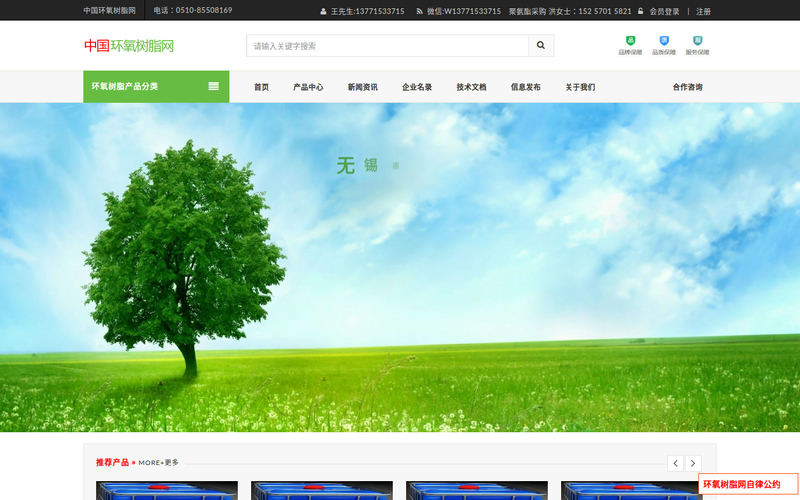The height and width of the screenshot is (500, 800).
Task: Click the 152 5701 5821 contact text
Action: pyautogui.click(x=605, y=11)
